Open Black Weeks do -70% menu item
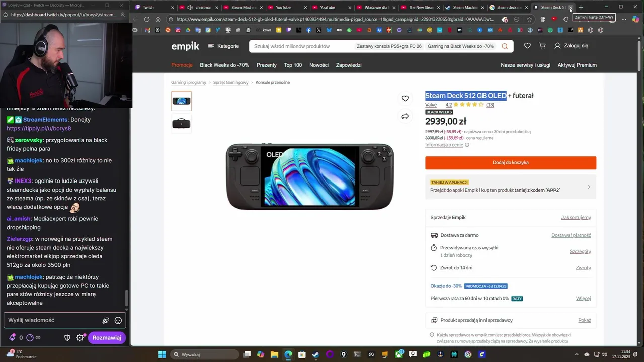Screen dimensions: 644x362 224,65
